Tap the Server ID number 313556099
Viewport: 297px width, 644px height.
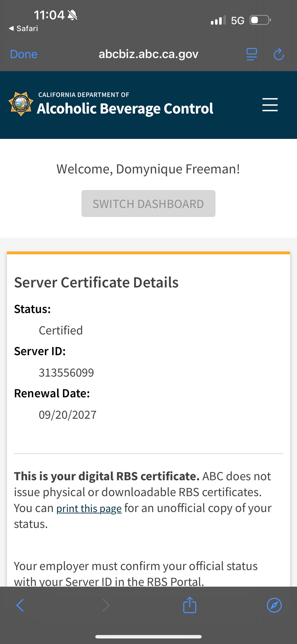[66, 372]
